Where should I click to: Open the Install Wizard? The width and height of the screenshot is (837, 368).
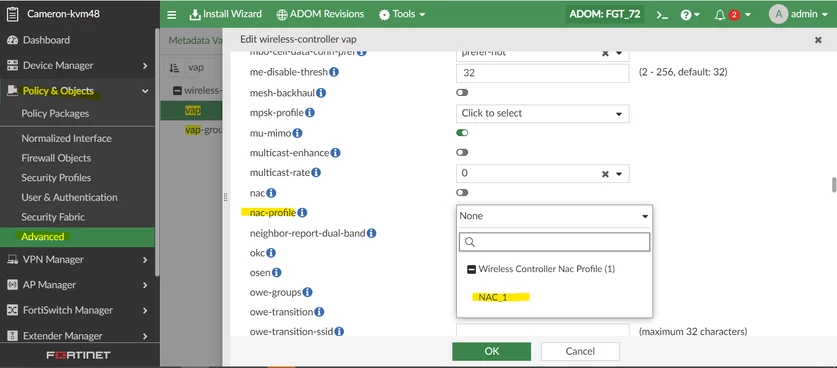point(226,14)
